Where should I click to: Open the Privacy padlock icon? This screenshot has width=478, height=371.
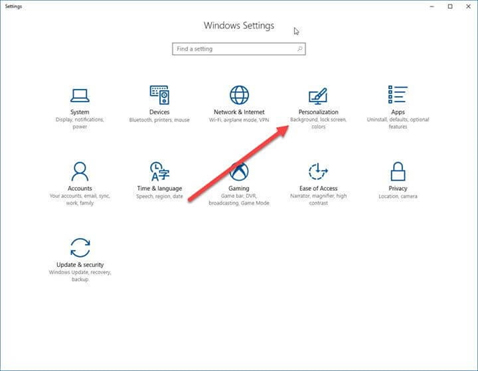coord(398,171)
